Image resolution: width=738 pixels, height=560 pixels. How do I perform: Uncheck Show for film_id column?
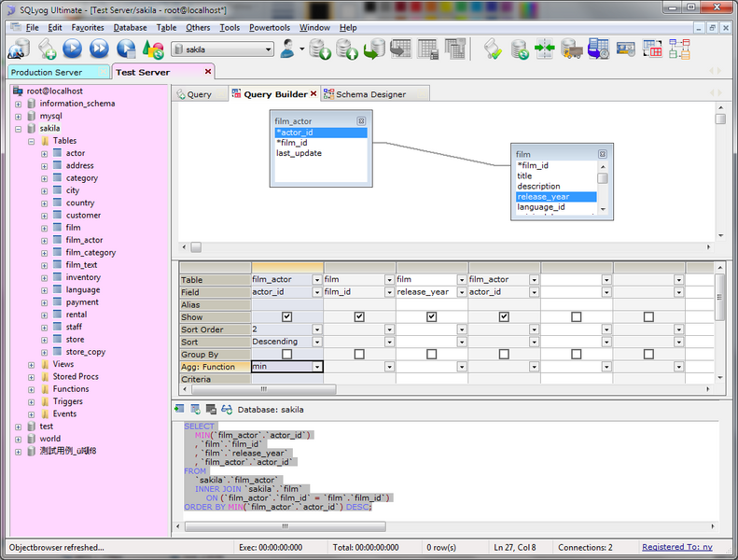359,317
